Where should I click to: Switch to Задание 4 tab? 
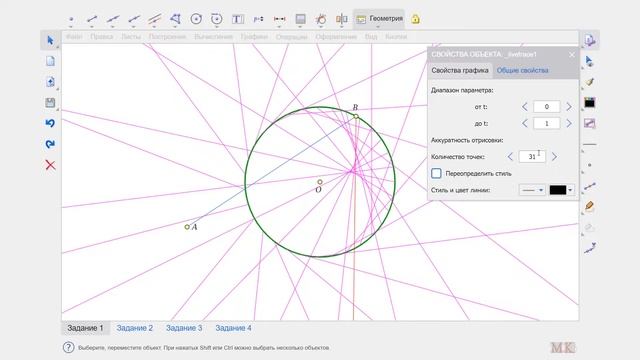click(233, 328)
